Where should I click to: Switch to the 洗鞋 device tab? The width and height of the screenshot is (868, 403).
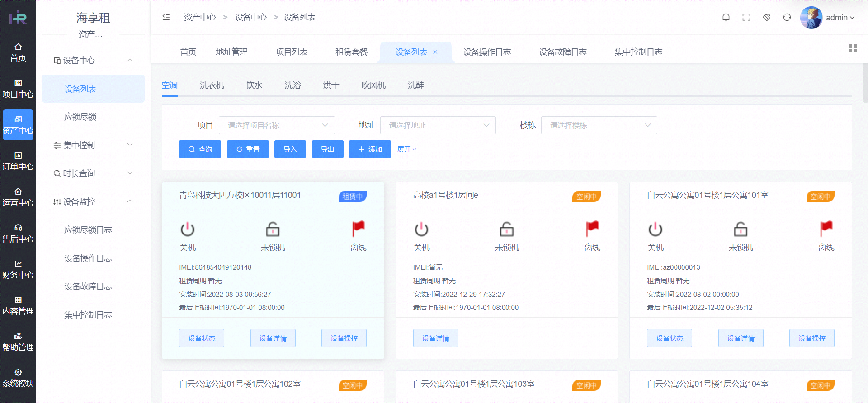tap(416, 85)
